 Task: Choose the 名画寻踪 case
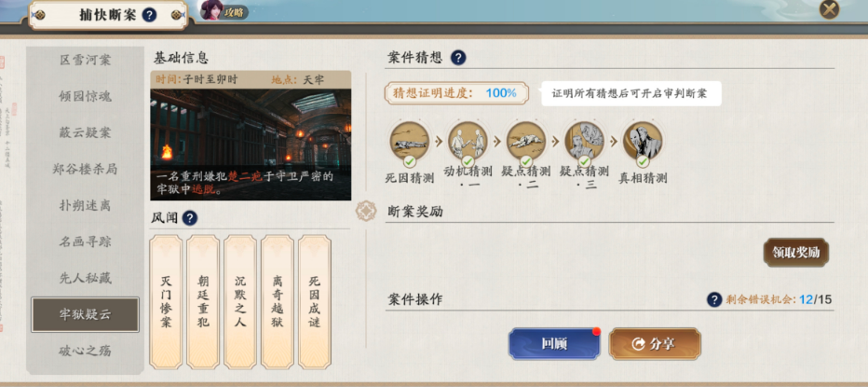click(x=86, y=242)
